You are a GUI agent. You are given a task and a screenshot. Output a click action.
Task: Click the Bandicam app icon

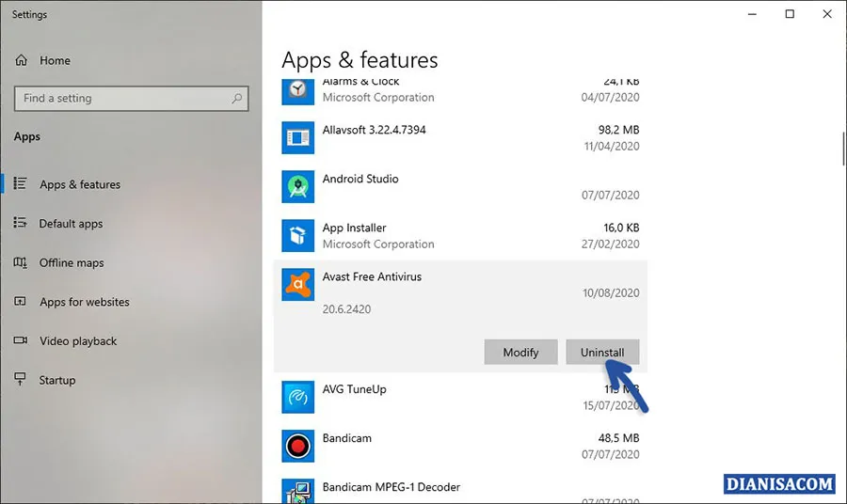pyautogui.click(x=297, y=446)
